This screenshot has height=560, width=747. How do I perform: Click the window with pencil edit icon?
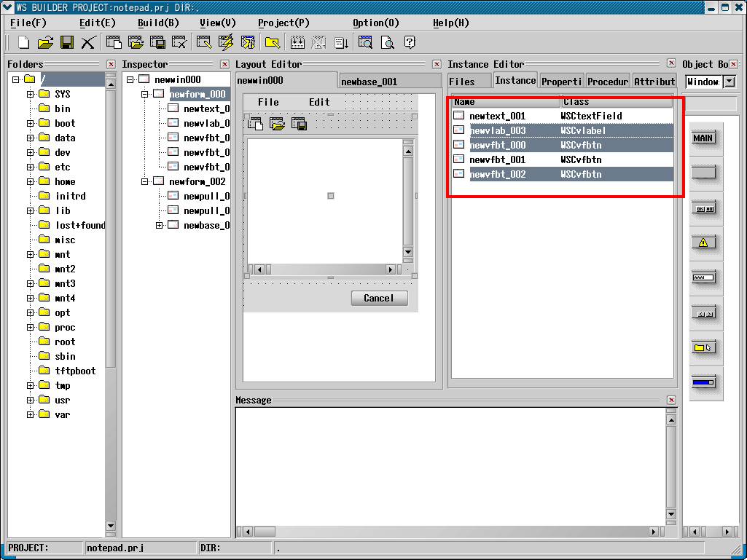(204, 42)
